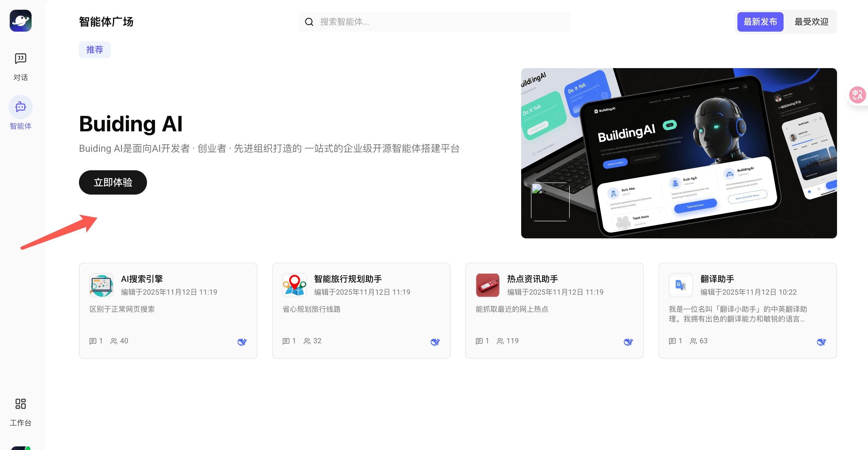Click the BuildingAI banner image
This screenshot has height=450, width=868.
(x=678, y=153)
